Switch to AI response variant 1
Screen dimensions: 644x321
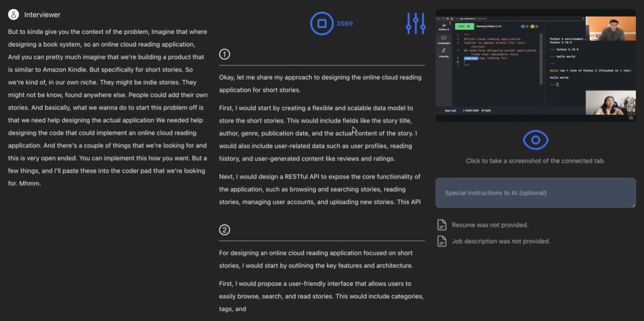(x=224, y=54)
